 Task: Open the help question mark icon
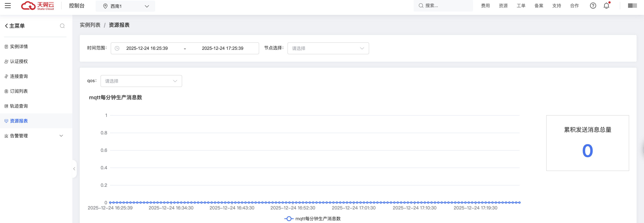coord(593,6)
